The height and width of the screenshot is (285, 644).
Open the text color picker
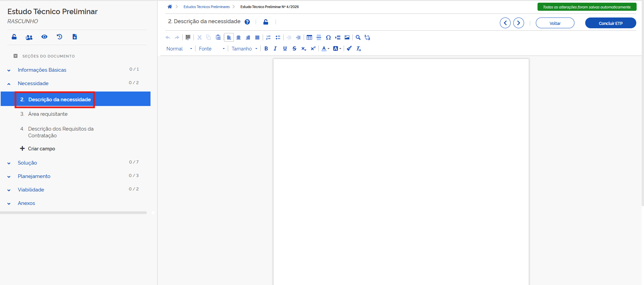[325, 48]
